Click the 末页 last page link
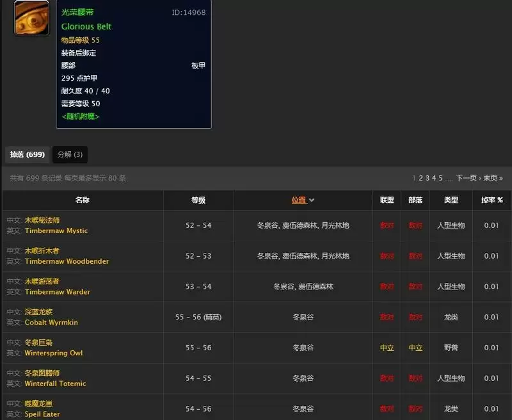The height and width of the screenshot is (420, 512). [490, 178]
